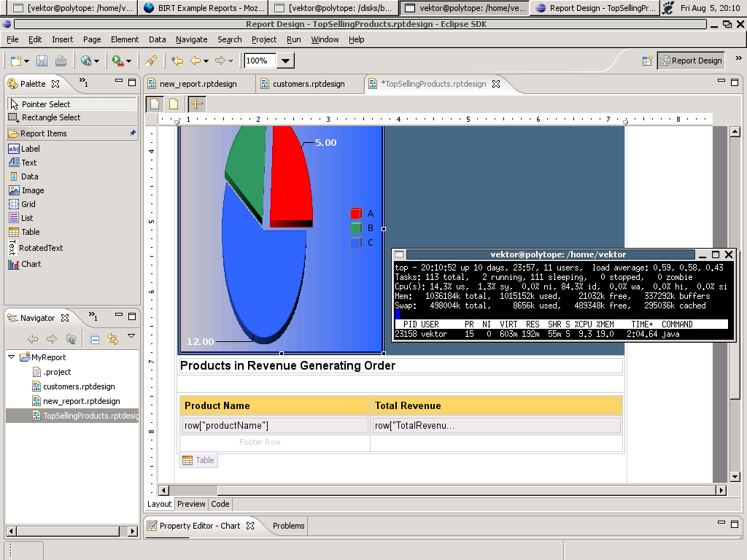Click the red legend swatch for A

356,214
